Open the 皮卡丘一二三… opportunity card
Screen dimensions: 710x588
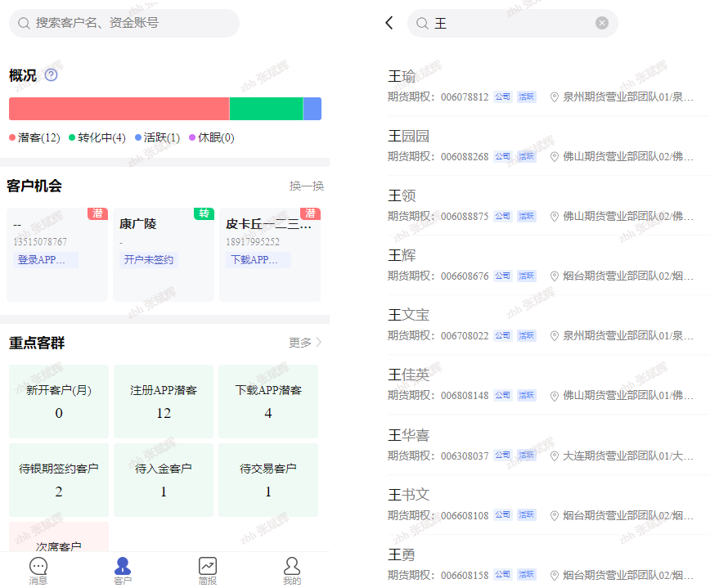(x=270, y=254)
